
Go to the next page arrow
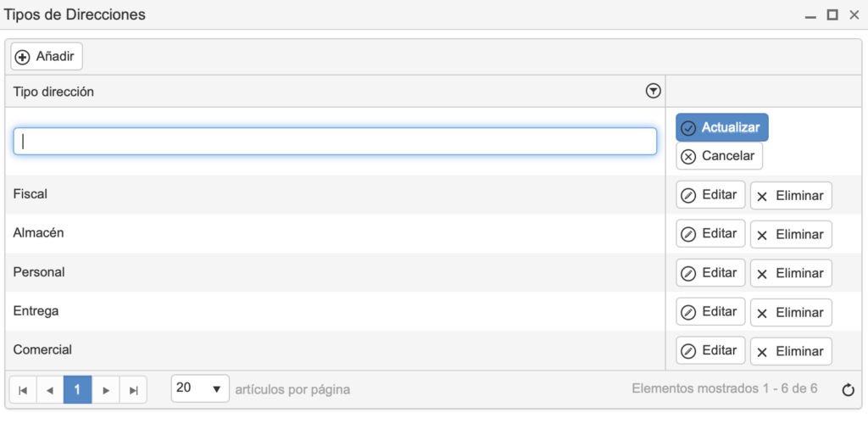coord(106,390)
